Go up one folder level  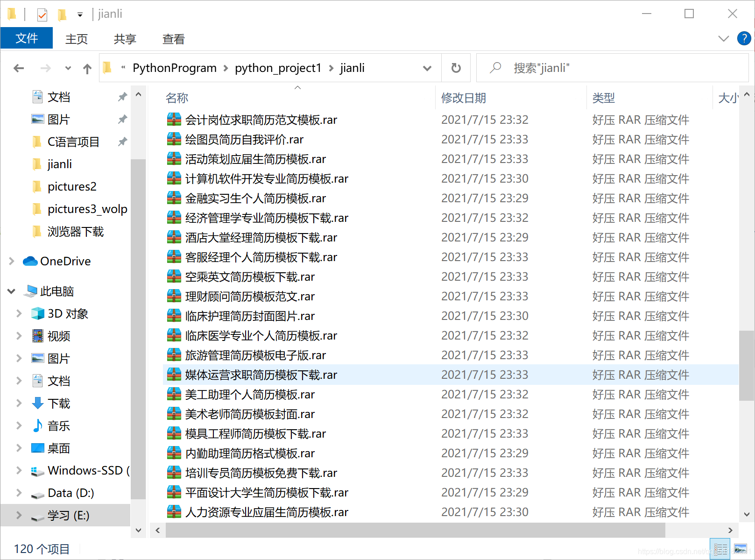87,69
